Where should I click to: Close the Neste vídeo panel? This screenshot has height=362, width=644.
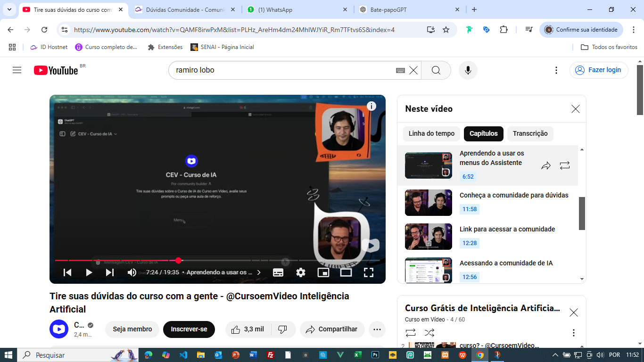coord(576,109)
